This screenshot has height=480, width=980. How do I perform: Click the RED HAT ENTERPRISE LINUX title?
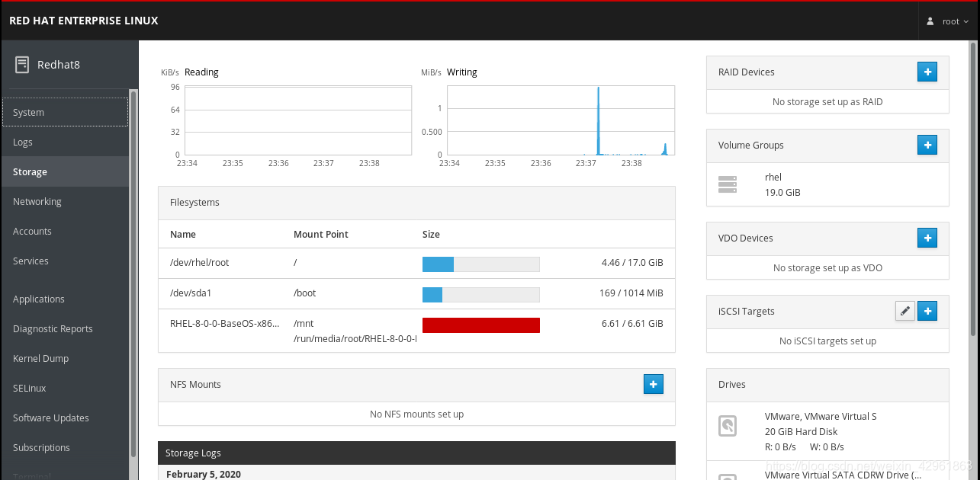coord(84,21)
